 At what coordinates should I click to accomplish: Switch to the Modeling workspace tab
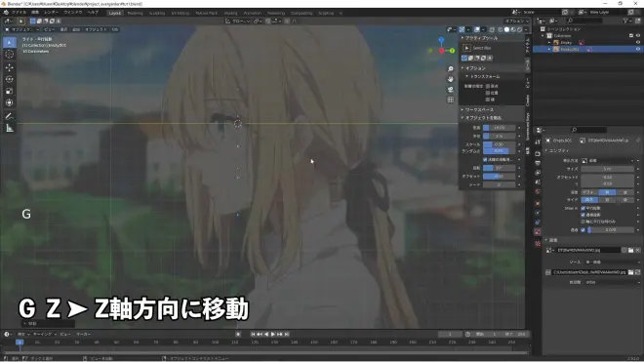tap(135, 13)
